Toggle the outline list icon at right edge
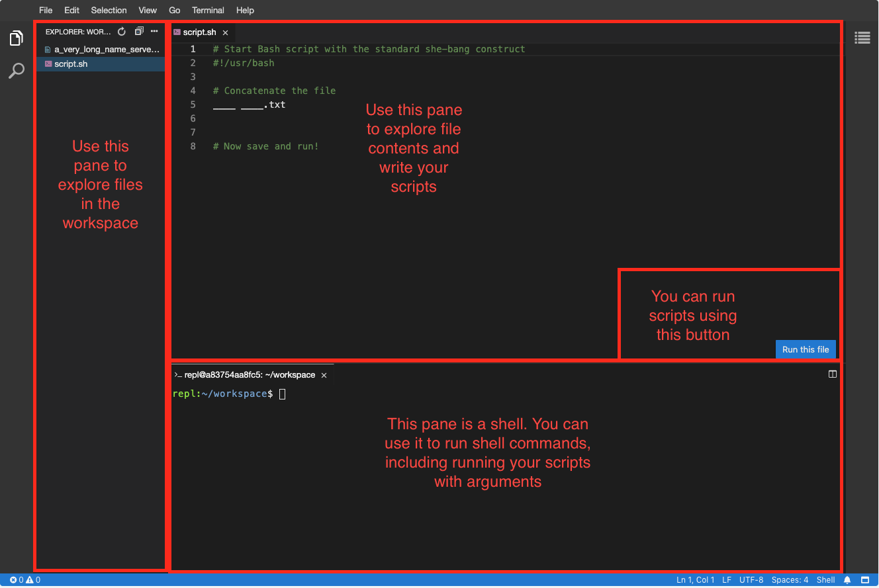The height and width of the screenshot is (588, 879). coord(862,38)
